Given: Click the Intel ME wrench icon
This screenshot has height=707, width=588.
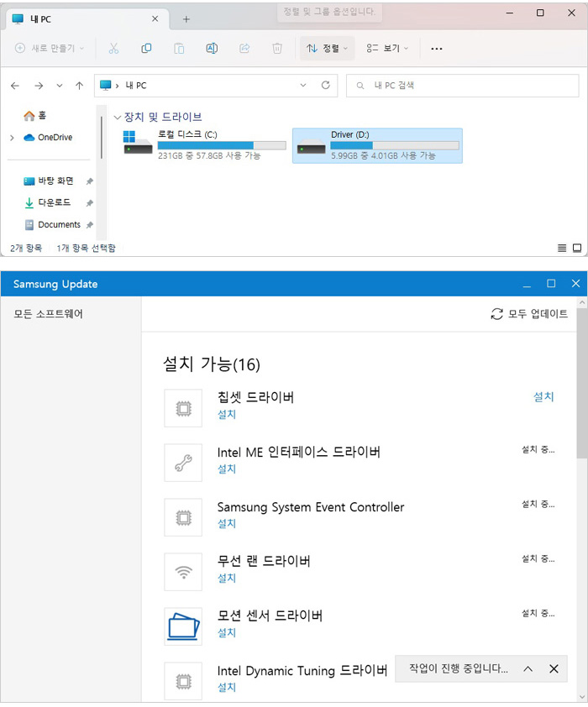Looking at the screenshot, I should click(x=183, y=463).
